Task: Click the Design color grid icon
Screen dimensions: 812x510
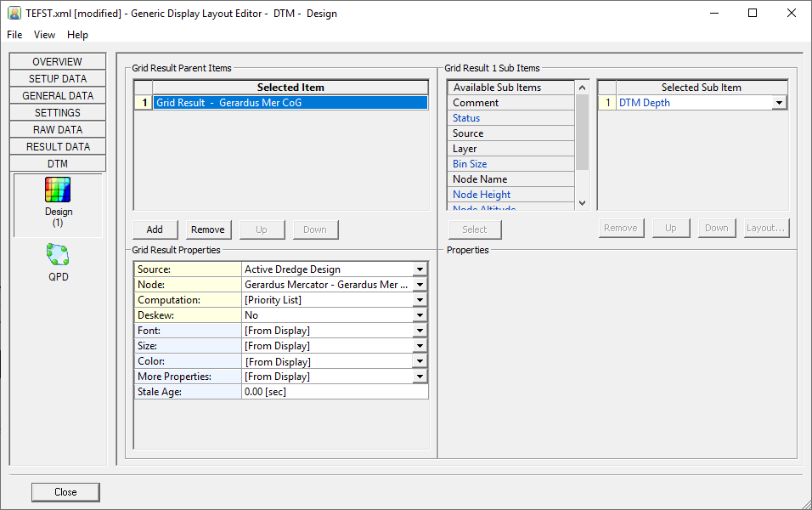Action: click(x=58, y=190)
